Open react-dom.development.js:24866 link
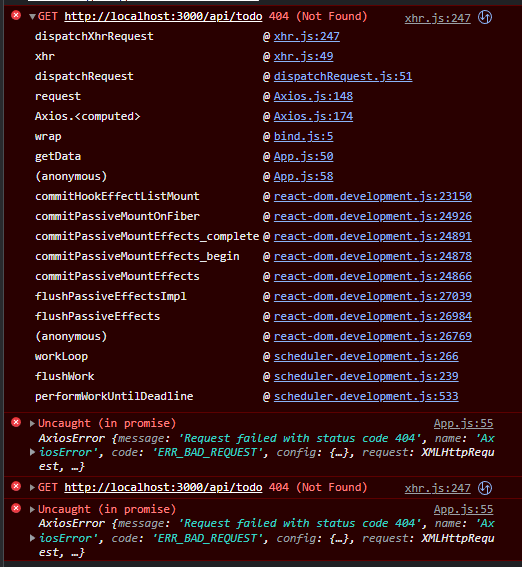This screenshot has width=522, height=567. 373,276
